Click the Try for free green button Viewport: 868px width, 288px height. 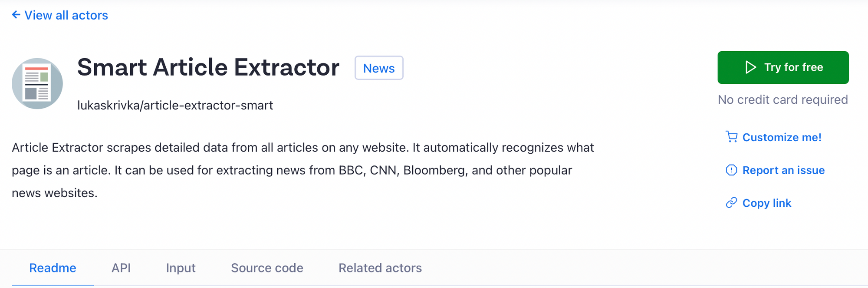pos(783,67)
